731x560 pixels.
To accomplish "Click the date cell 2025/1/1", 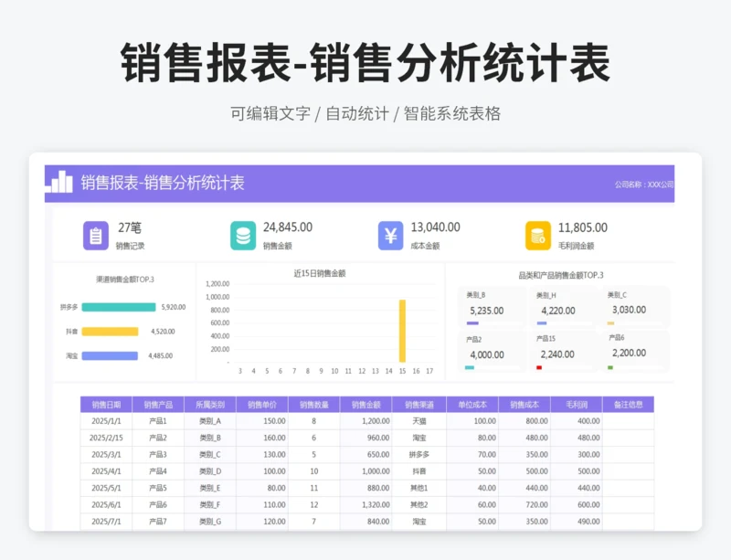I will coord(106,421).
